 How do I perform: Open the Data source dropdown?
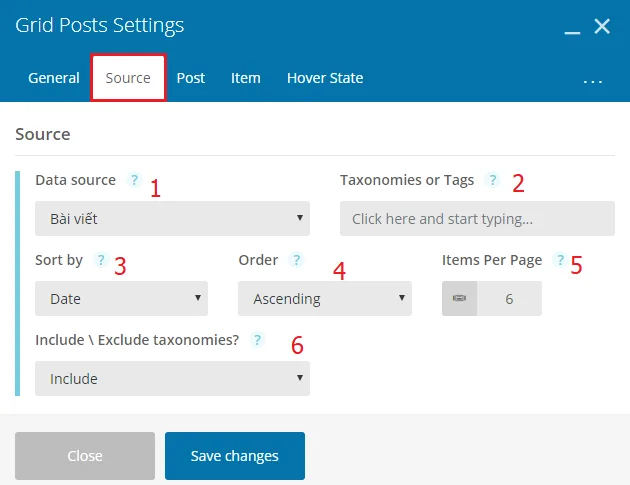point(172,218)
